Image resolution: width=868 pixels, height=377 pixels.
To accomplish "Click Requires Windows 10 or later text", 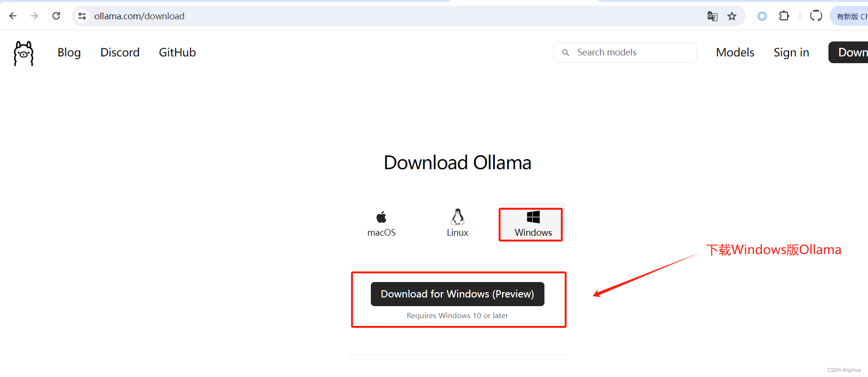I will pos(458,316).
